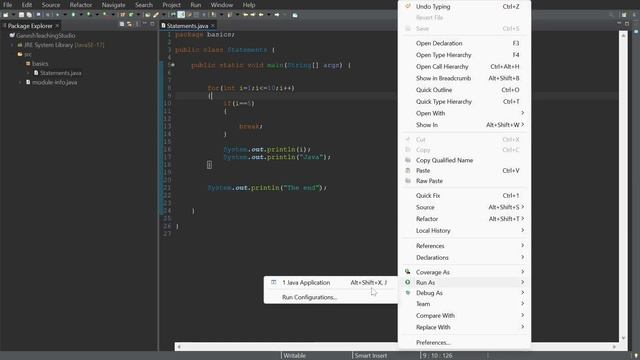Screen dimensions: 640x360
Task: Click the editor horizontal scrollbar left arrow
Action: [179, 347]
